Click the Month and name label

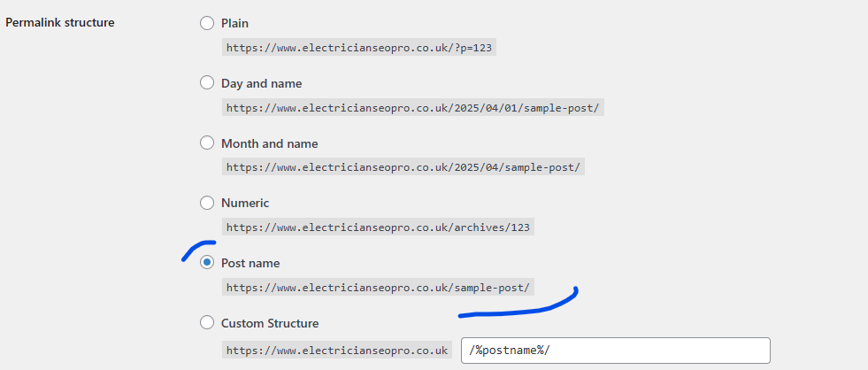[270, 143]
